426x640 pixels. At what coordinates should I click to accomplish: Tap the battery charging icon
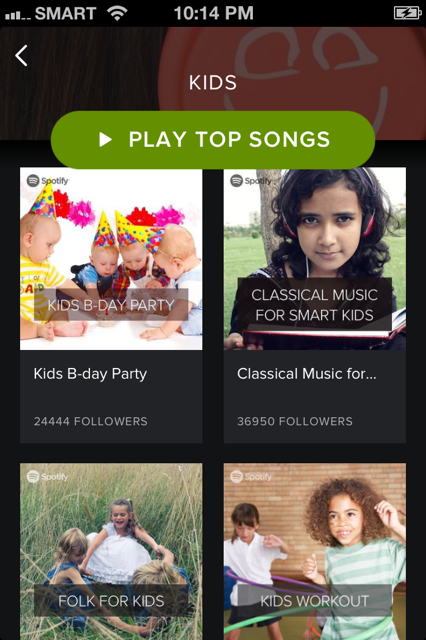[407, 13]
